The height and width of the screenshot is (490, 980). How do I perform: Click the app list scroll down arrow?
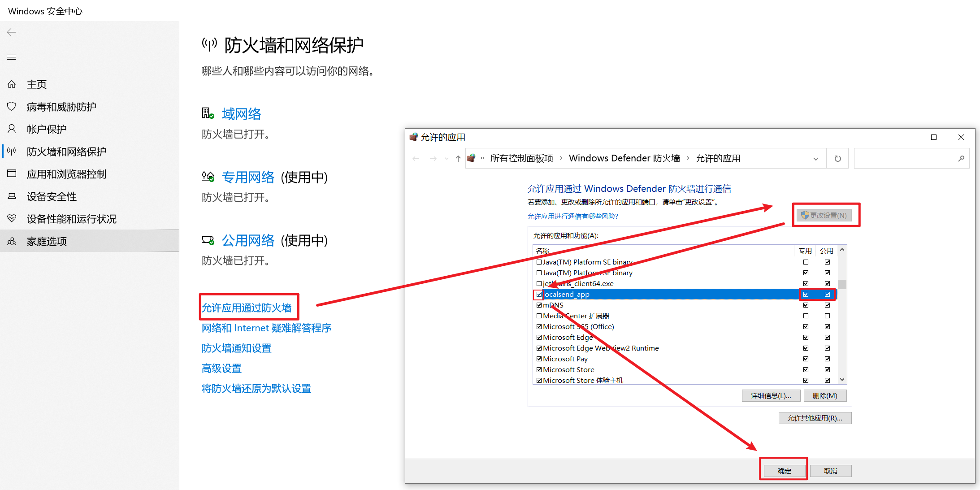[x=842, y=380]
